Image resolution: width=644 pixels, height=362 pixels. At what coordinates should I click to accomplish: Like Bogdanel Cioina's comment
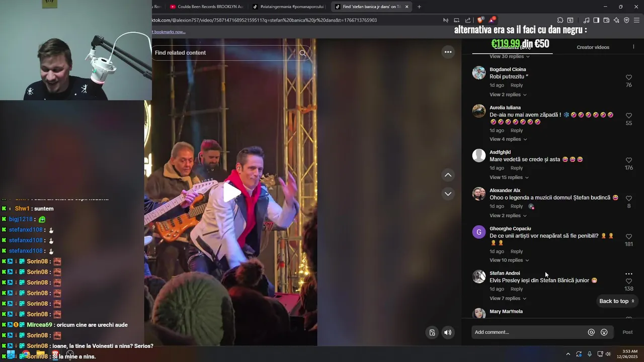pyautogui.click(x=629, y=77)
